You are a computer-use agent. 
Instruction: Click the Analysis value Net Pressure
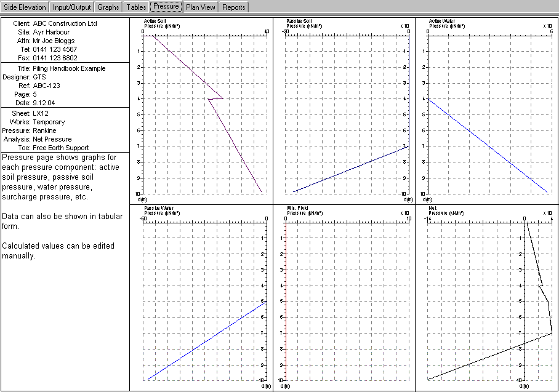[x=52, y=139]
